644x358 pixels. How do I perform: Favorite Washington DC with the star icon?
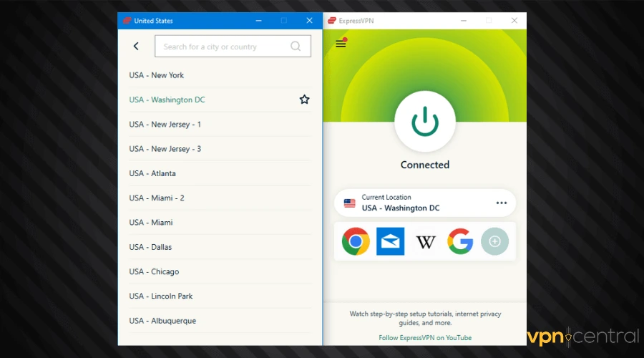[x=304, y=100]
